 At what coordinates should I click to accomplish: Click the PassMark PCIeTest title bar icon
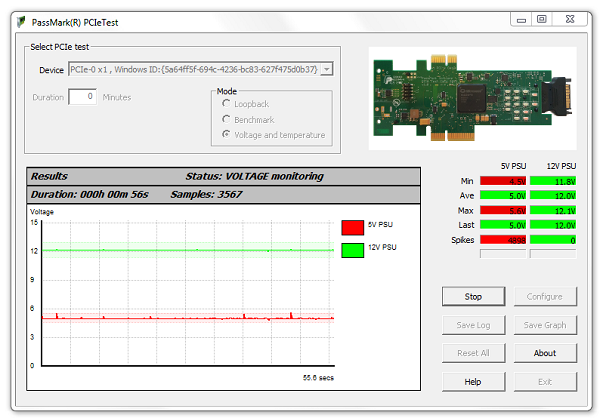tap(21, 22)
